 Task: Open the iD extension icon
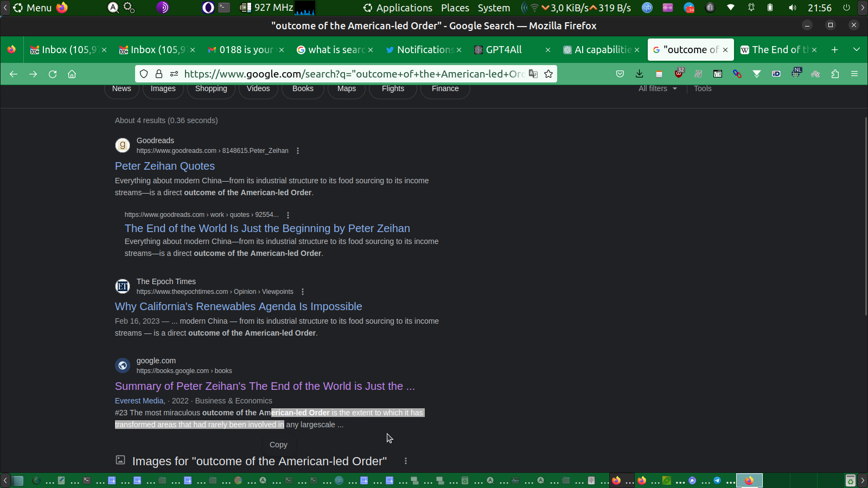[x=776, y=74]
